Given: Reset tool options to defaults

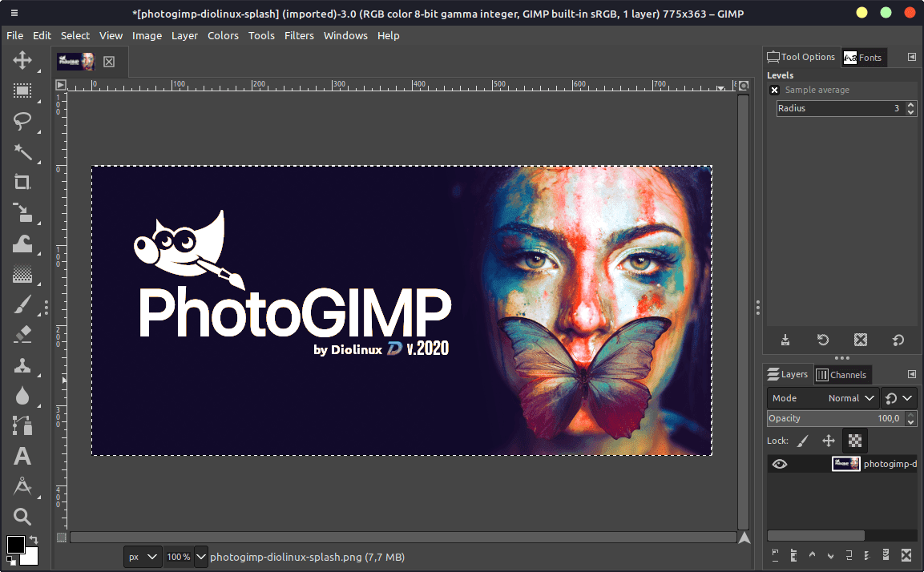Looking at the screenshot, I should (x=898, y=340).
